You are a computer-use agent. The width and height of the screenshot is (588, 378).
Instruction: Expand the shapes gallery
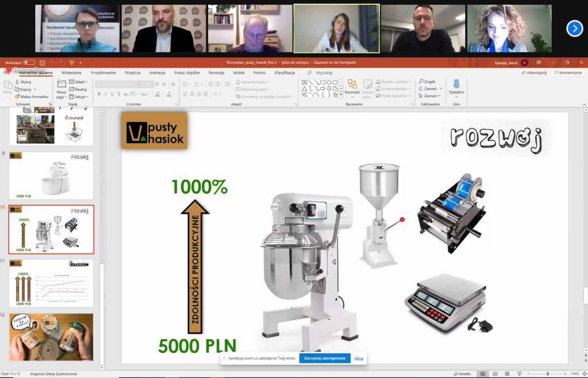tap(341, 95)
